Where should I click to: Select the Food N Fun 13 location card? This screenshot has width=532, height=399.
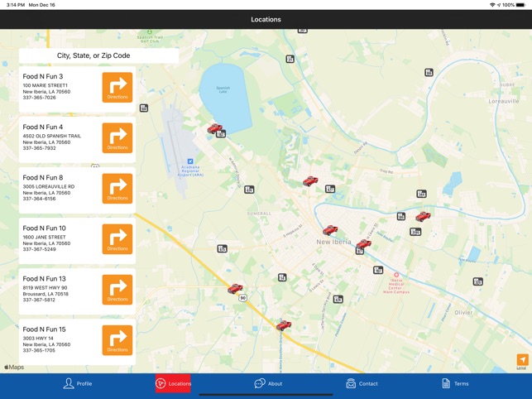(77, 291)
